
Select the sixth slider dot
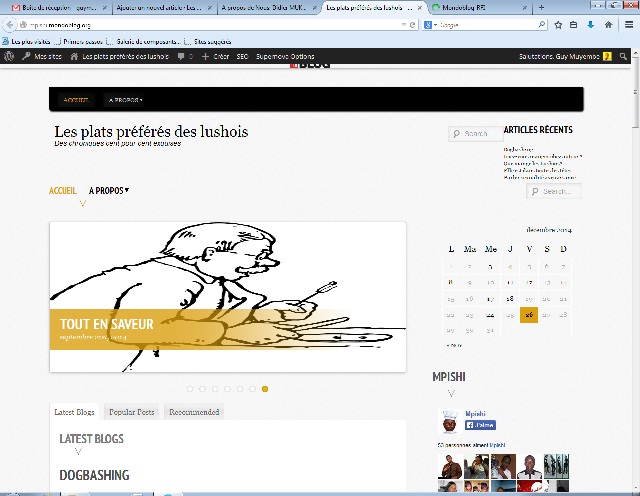(252, 389)
